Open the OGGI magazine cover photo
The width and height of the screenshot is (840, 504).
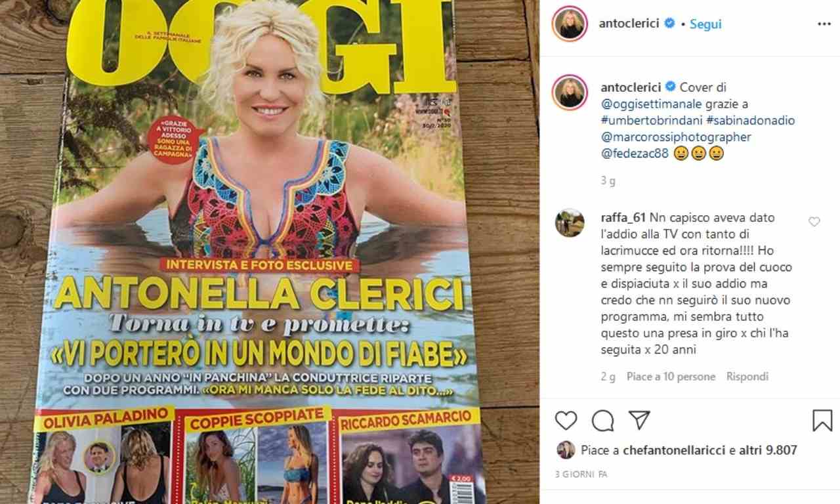click(x=270, y=252)
